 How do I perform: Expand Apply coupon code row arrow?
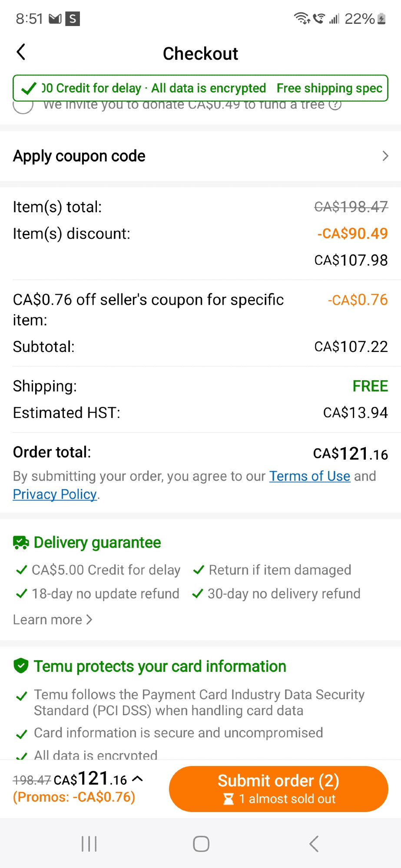[385, 156]
